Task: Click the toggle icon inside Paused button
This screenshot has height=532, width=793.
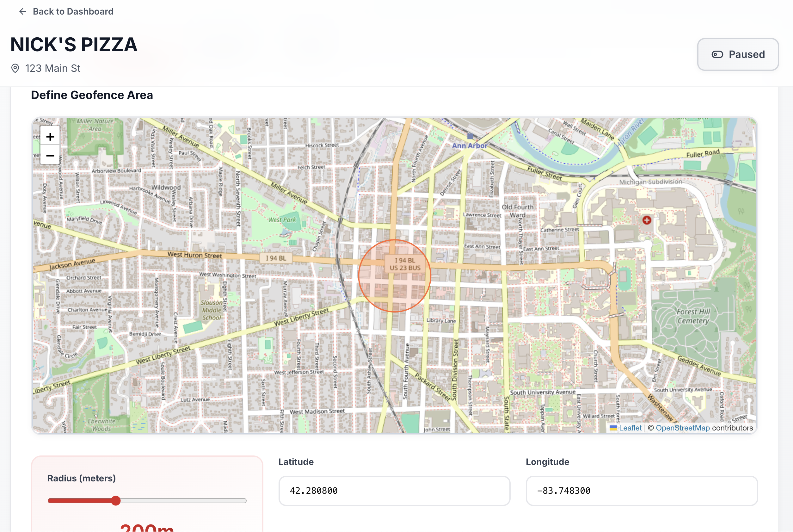Action: [x=717, y=55]
